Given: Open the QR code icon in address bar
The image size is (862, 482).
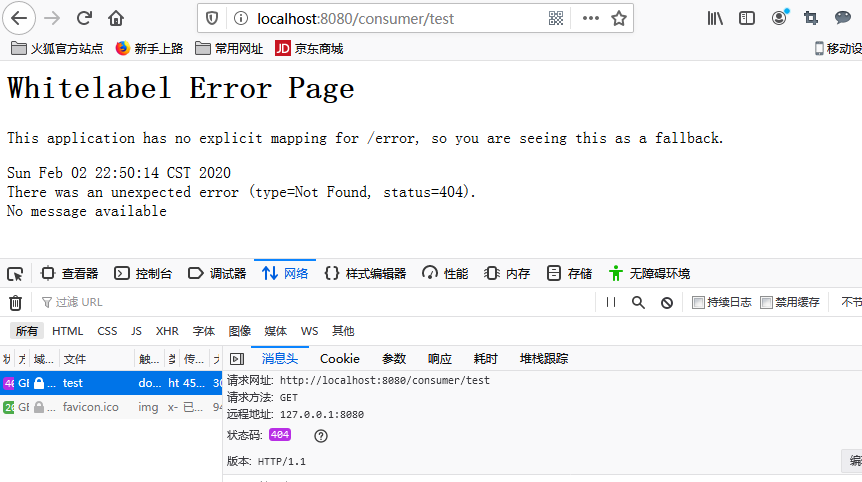Looking at the screenshot, I should tap(556, 18).
